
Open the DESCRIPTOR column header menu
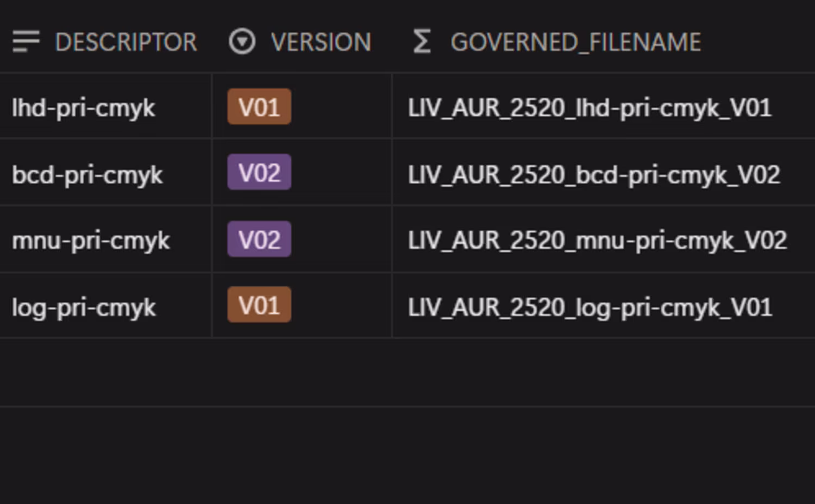coord(106,42)
